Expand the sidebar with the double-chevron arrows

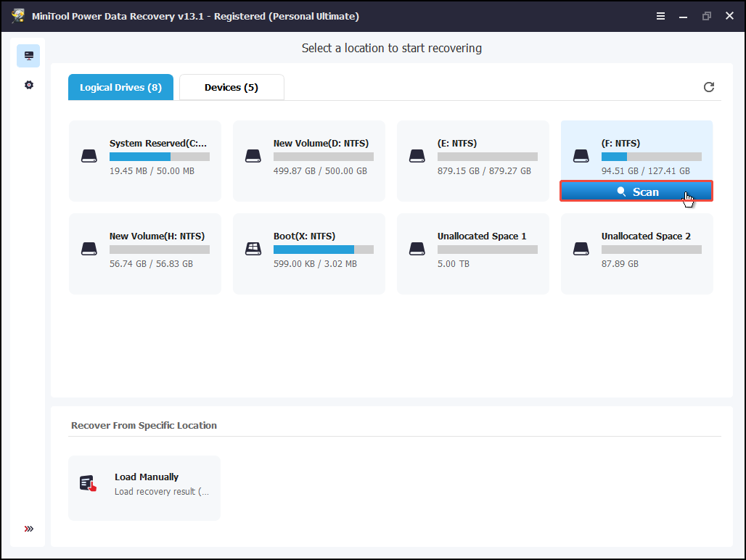coord(28,529)
